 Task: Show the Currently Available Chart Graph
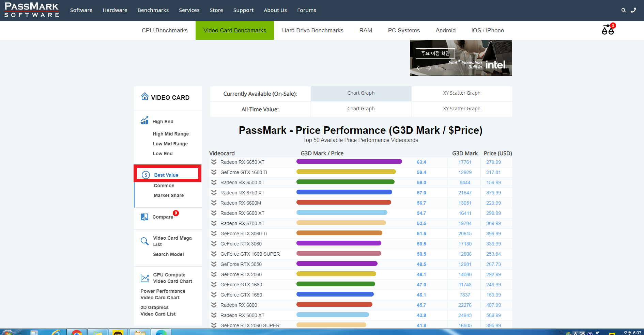click(361, 93)
